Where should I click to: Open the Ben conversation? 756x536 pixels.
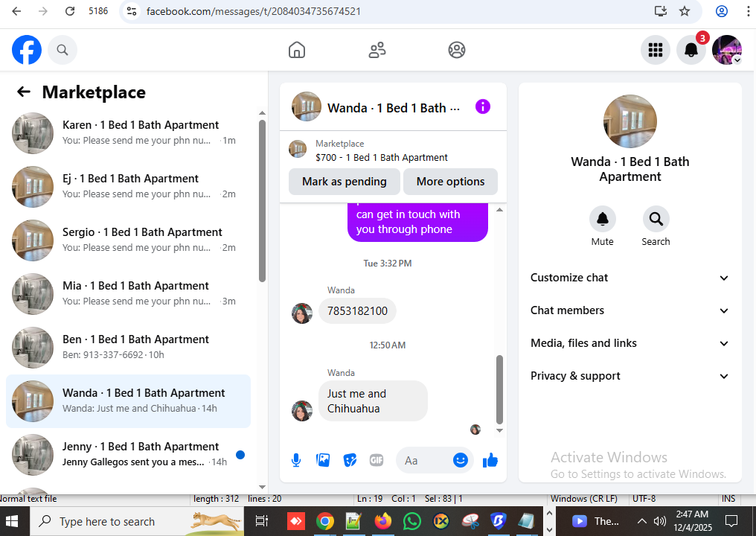coord(128,347)
